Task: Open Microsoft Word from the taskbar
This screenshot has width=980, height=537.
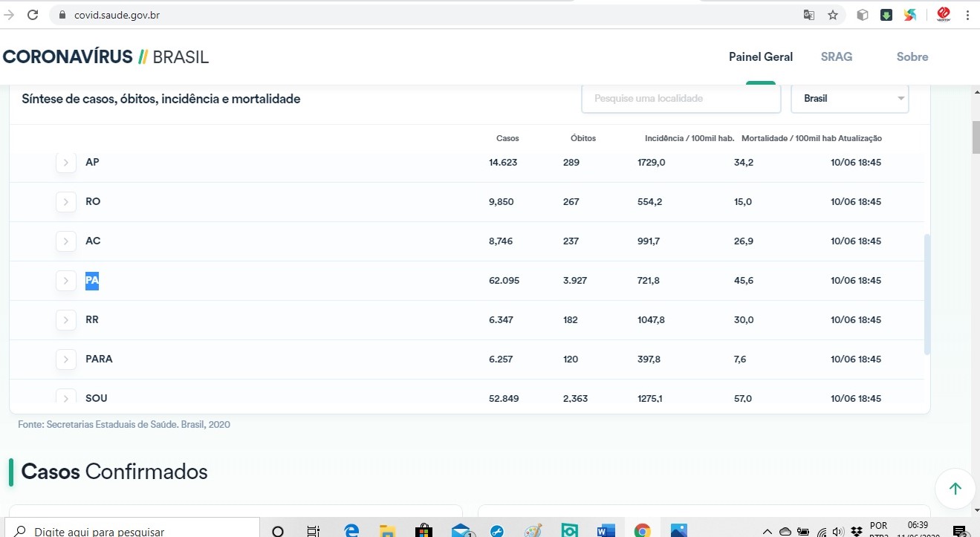Action: click(606, 530)
